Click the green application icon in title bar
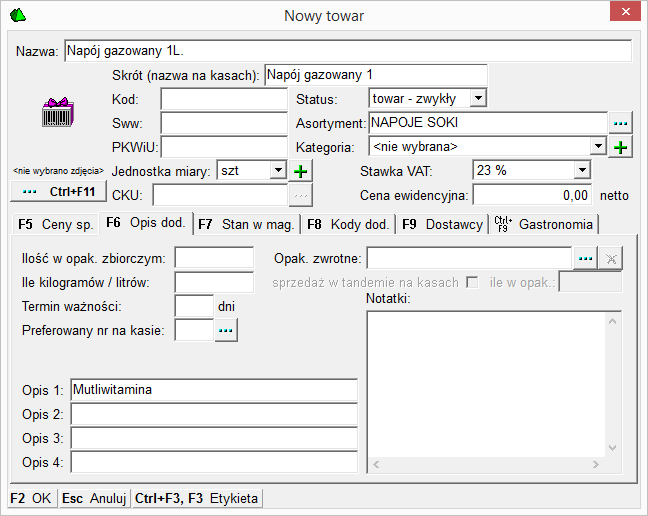The height and width of the screenshot is (516, 648). (18, 14)
